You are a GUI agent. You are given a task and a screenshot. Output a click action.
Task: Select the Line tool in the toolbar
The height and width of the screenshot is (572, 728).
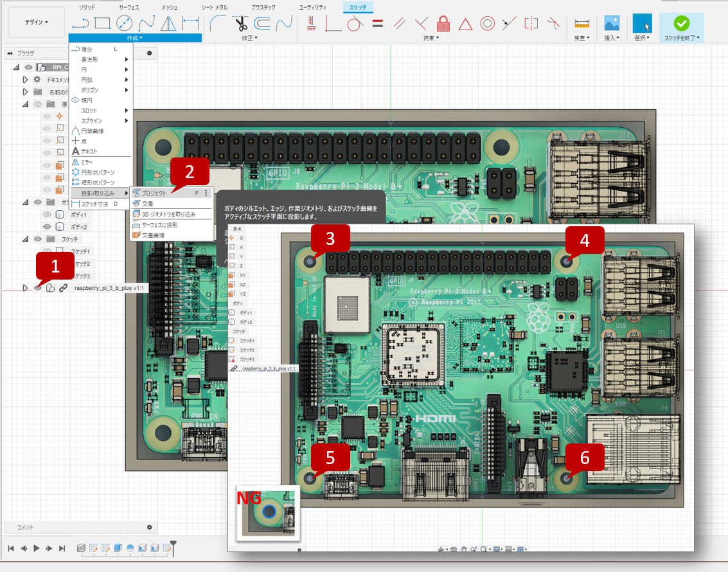pos(81,22)
